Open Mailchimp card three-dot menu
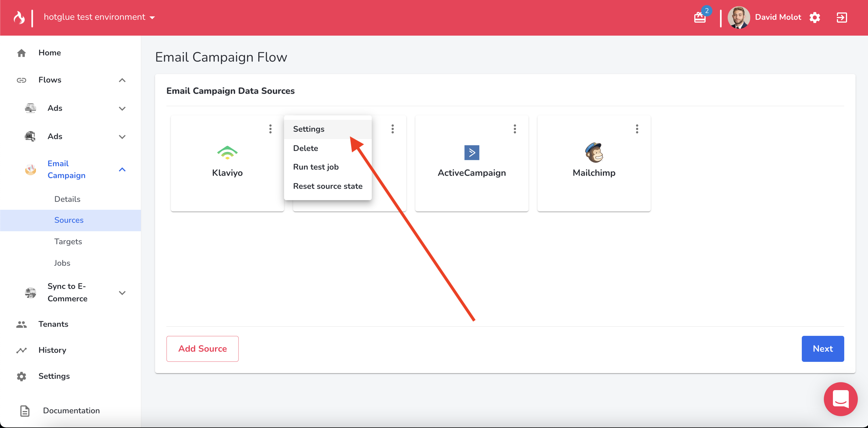 pyautogui.click(x=637, y=129)
